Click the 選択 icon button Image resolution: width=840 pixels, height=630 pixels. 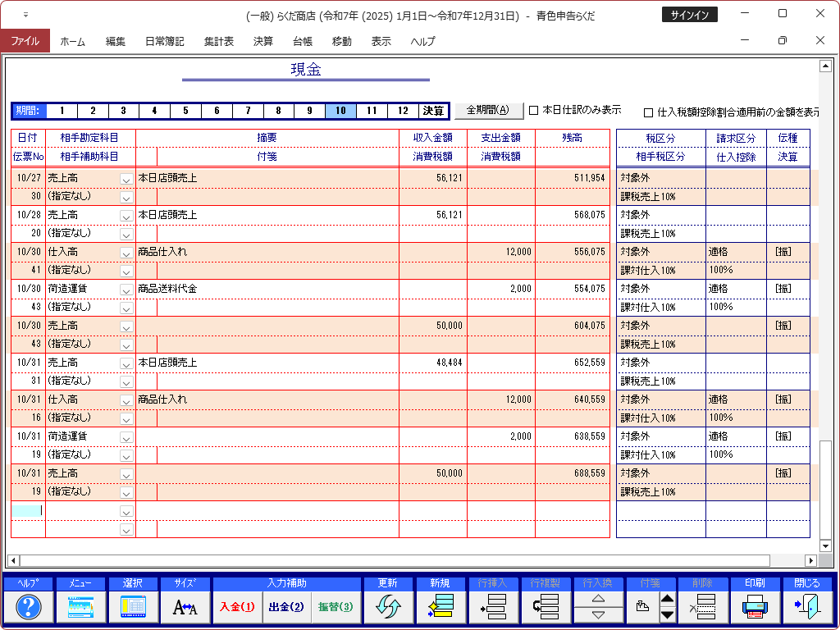click(x=132, y=607)
